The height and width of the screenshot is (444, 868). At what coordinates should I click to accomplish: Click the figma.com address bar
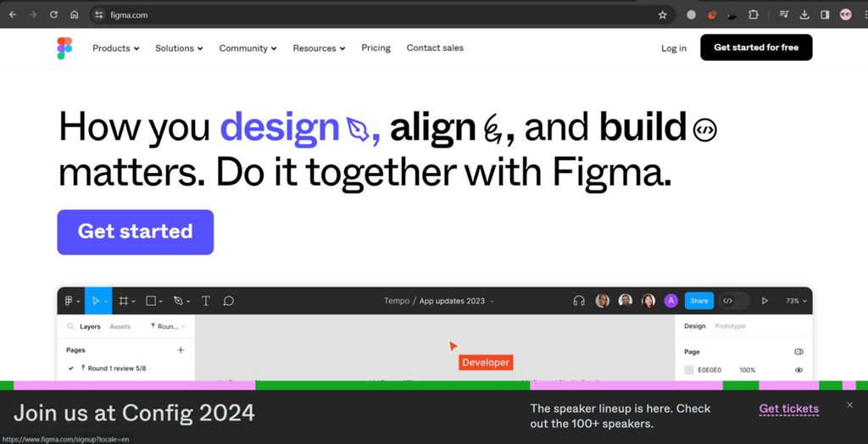point(382,15)
